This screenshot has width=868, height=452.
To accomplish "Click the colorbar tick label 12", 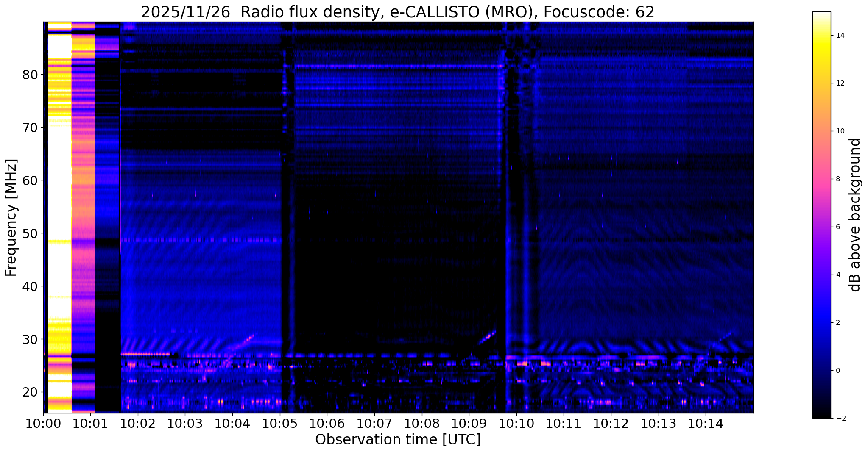I will [x=840, y=83].
